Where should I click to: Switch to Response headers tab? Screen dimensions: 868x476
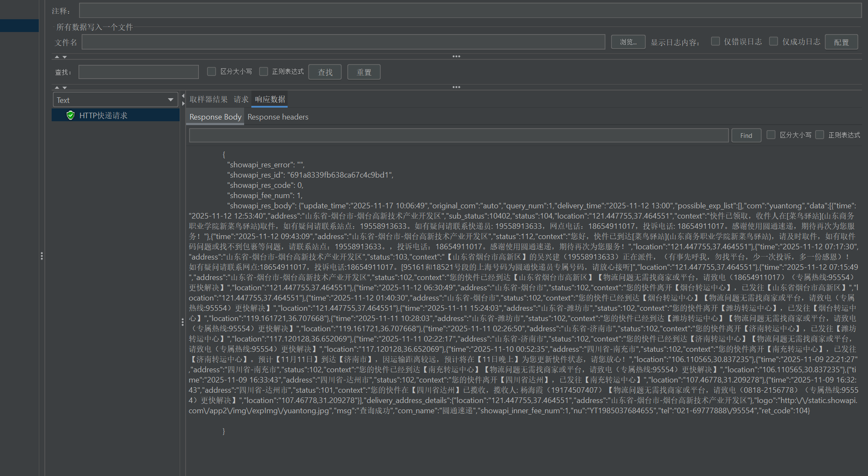pos(277,117)
